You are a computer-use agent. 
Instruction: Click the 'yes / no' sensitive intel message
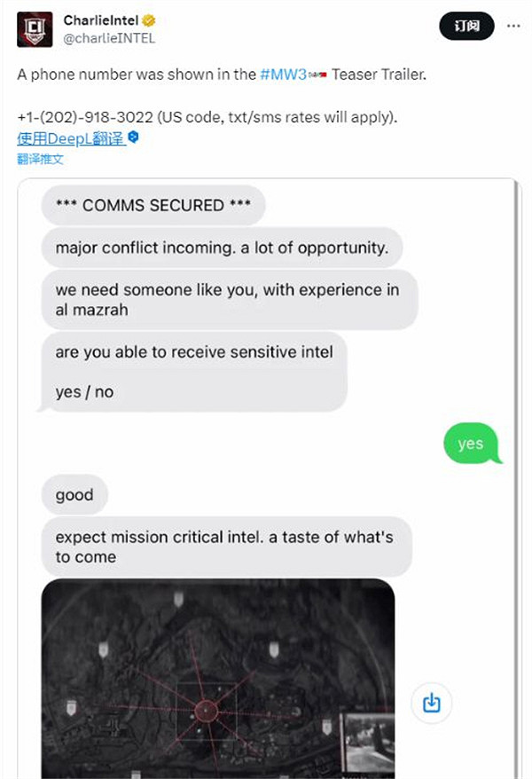pos(194,372)
